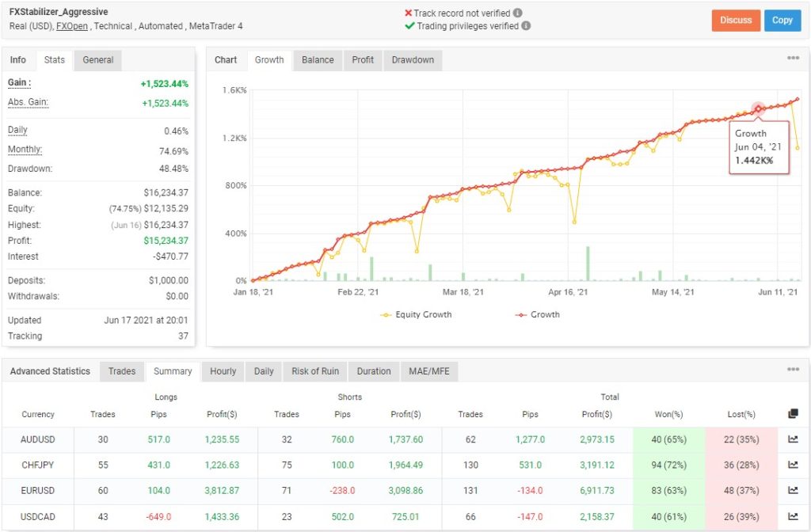Click the copy table icon beside Lost(%)
The width and height of the screenshot is (811, 532).
click(x=793, y=413)
